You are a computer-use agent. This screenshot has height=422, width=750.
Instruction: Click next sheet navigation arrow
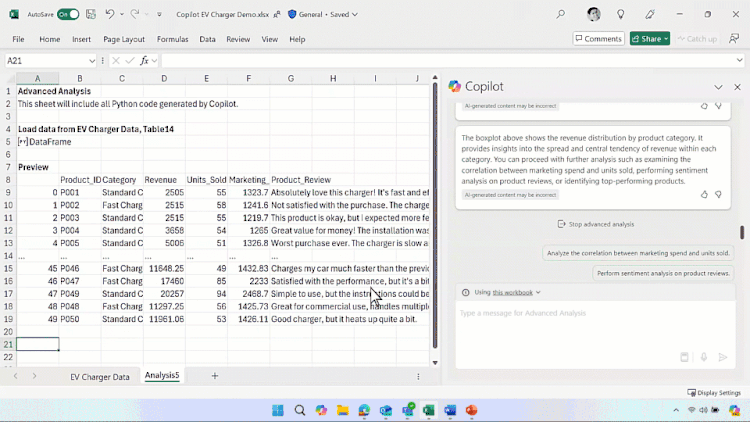coord(34,376)
